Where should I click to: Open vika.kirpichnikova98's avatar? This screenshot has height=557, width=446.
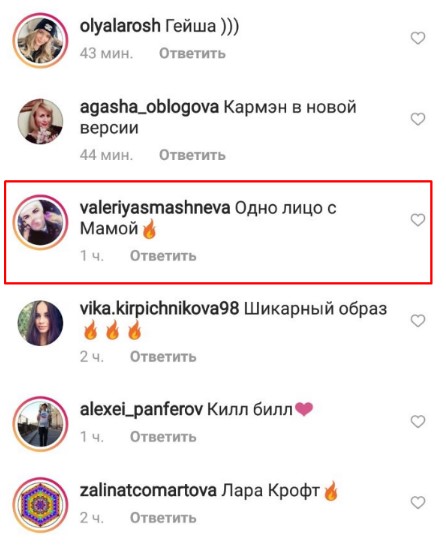tap(40, 323)
